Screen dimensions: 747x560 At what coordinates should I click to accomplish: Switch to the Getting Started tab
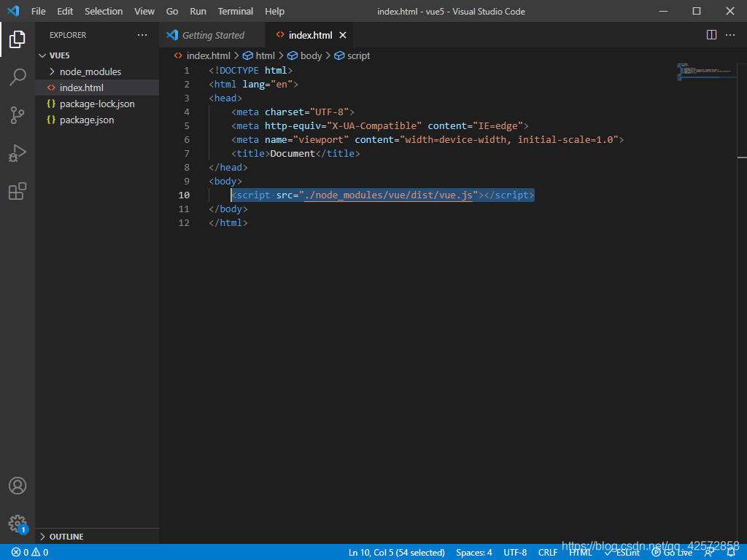212,35
